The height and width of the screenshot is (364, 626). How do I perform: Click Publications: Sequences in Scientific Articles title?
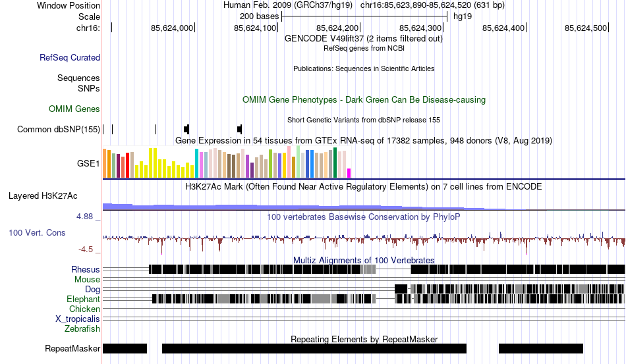[364, 68]
